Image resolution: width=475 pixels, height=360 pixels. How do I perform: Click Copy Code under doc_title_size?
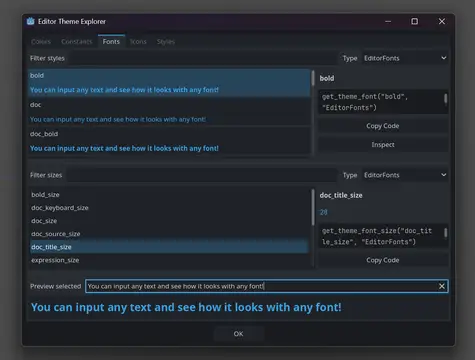pos(383,260)
